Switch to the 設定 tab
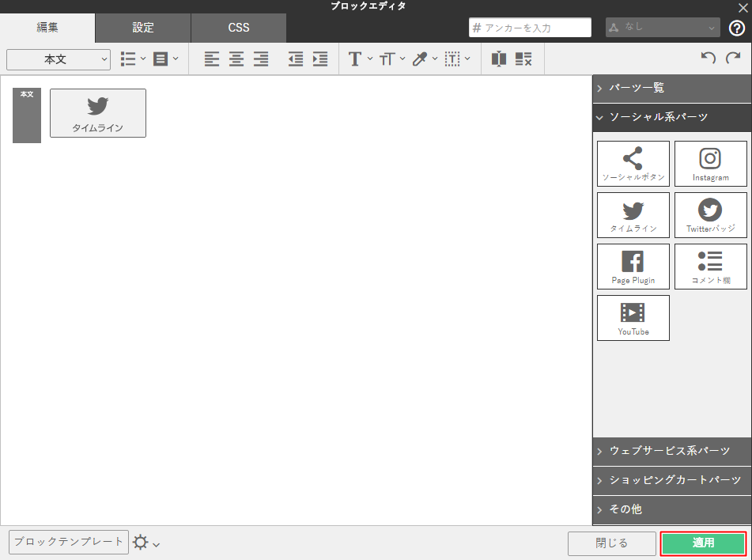Screen dimensions: 752x560 pyautogui.click(x=143, y=28)
